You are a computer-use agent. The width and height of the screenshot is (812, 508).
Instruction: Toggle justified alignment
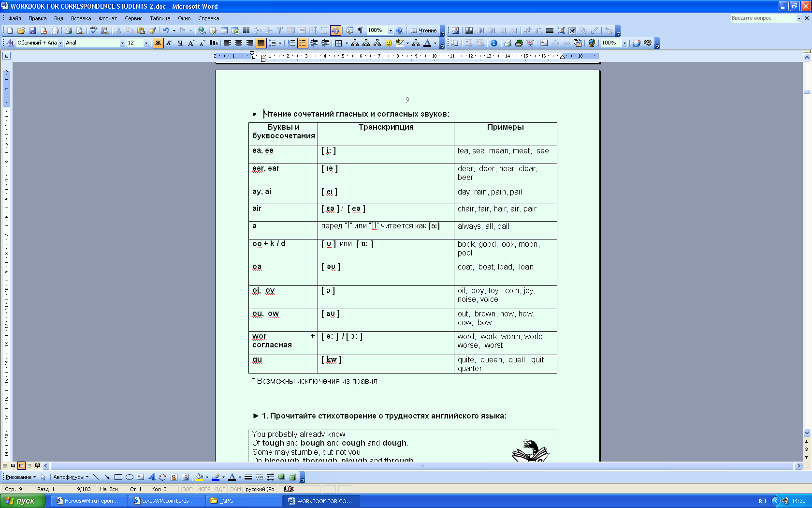click(x=261, y=43)
